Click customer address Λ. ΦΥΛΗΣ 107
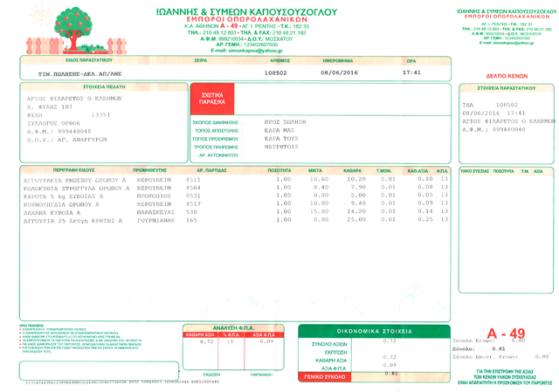The image size is (559, 392). tap(50, 107)
